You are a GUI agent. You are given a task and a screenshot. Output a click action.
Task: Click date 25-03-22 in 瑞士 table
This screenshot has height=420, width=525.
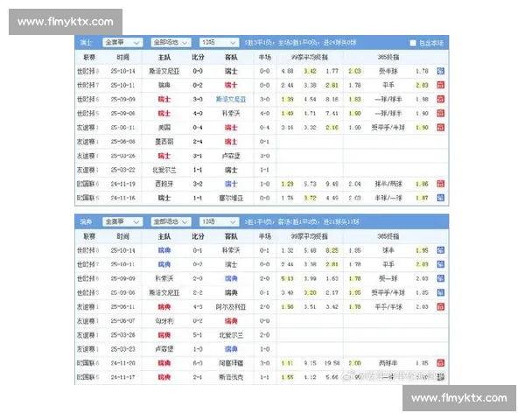tap(122, 170)
